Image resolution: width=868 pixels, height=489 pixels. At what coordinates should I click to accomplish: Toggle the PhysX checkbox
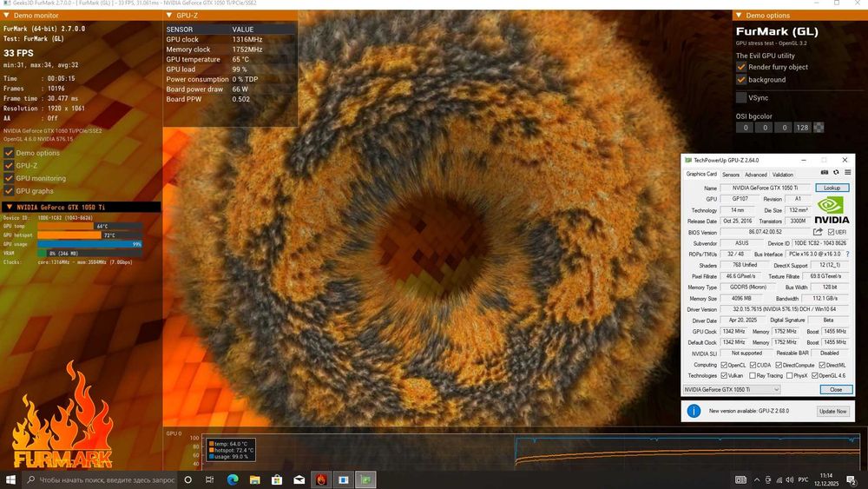pyautogui.click(x=789, y=375)
